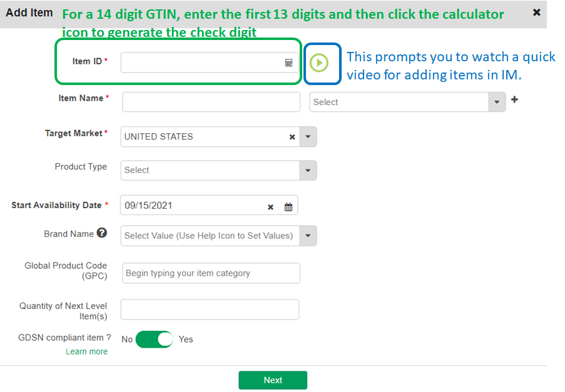This screenshot has width=565, height=392.
Task: Focus the Item Name text field
Action: point(211,102)
